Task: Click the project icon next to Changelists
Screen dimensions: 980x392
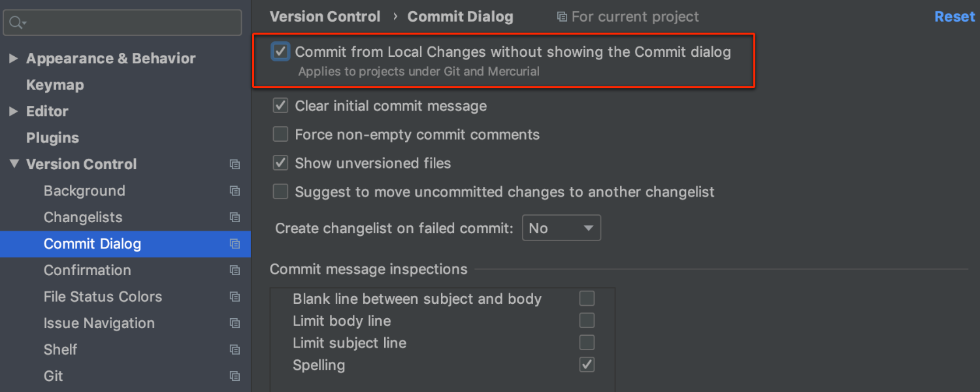Action: pos(235,218)
